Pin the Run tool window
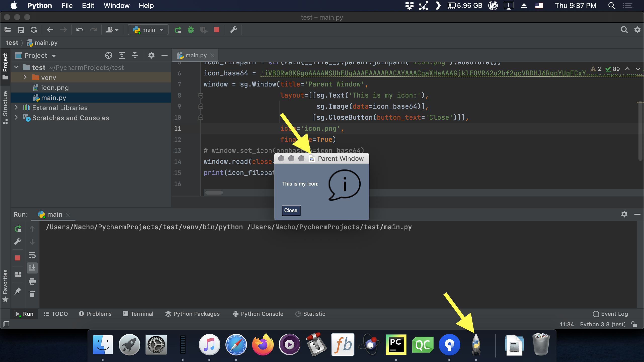The image size is (644, 362). [18, 291]
